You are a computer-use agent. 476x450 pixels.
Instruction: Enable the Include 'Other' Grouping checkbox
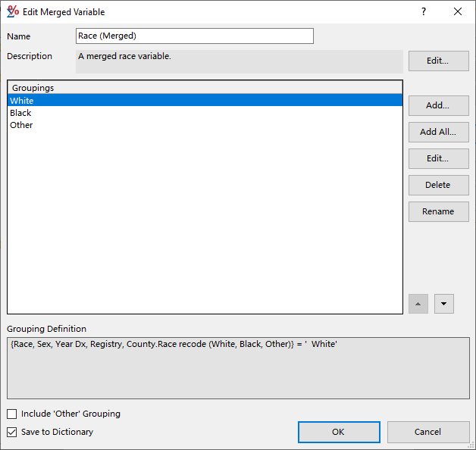click(x=12, y=414)
